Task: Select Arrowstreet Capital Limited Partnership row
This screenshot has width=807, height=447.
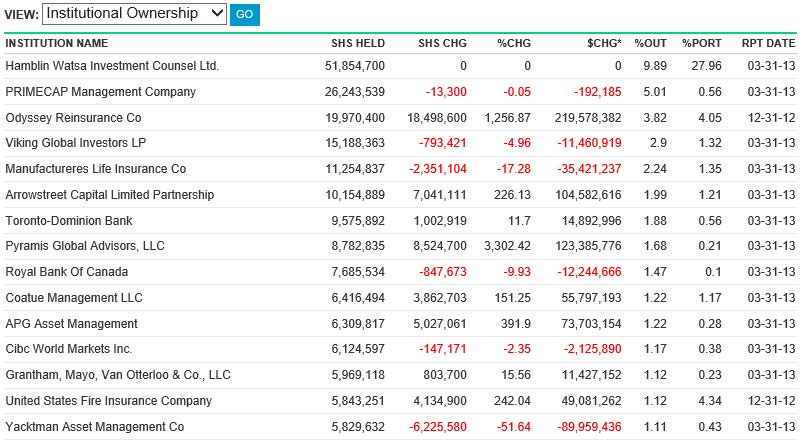Action: pyautogui.click(x=109, y=194)
